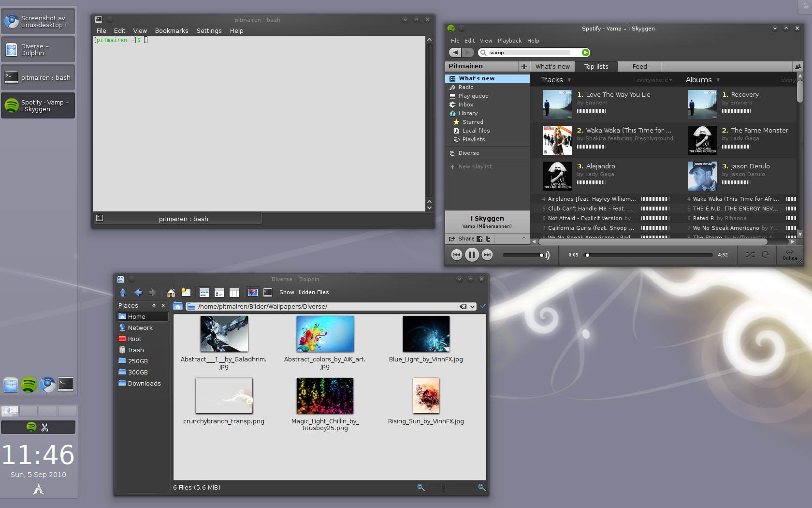Open everywhere region dropdown for Tracks

tap(654, 80)
